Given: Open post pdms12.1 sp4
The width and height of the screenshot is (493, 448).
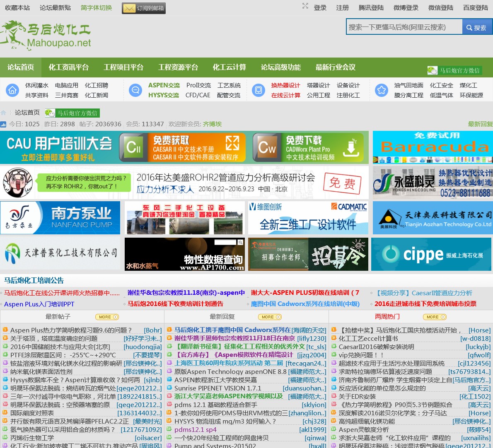Looking at the screenshot, I should (x=195, y=429).
